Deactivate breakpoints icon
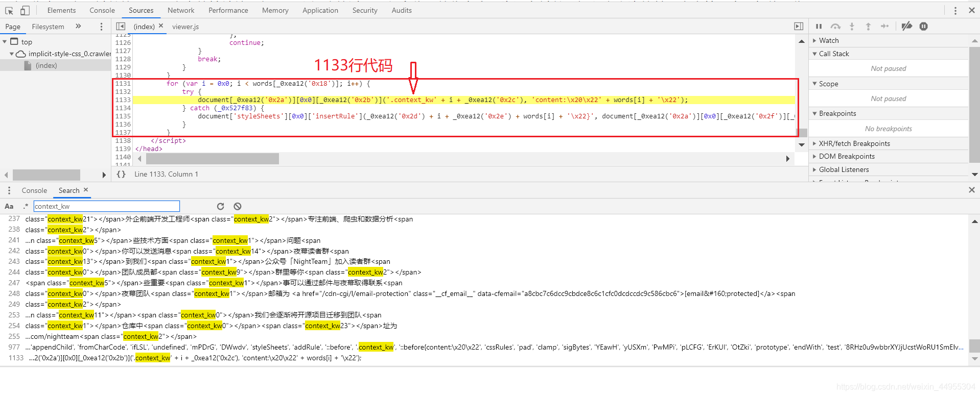 pos(906,26)
